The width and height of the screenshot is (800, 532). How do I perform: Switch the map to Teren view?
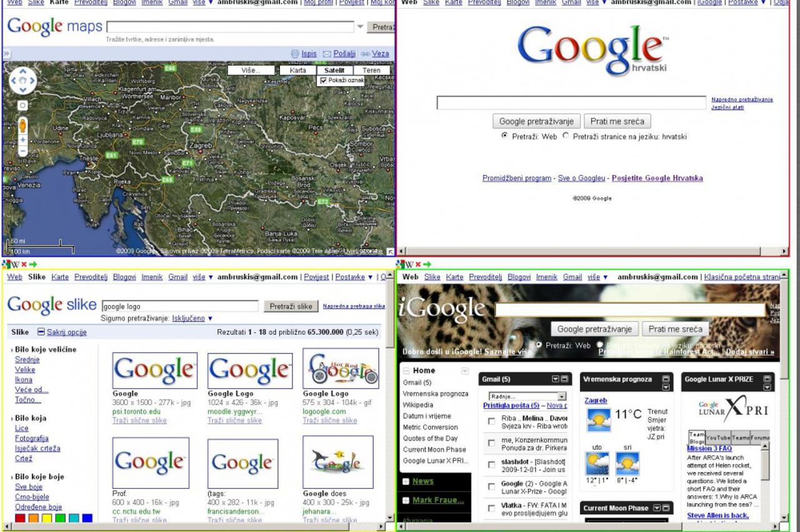coord(371,71)
